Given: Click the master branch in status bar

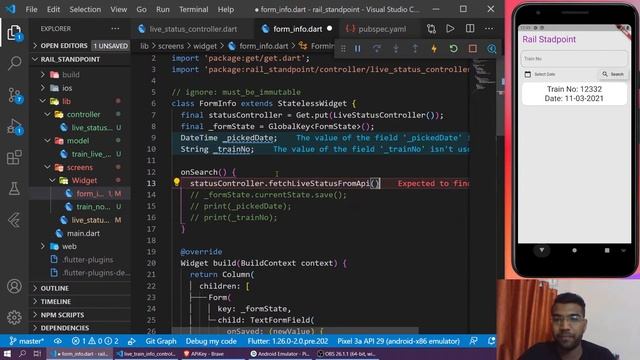Looking at the screenshot, I should point(27,341).
